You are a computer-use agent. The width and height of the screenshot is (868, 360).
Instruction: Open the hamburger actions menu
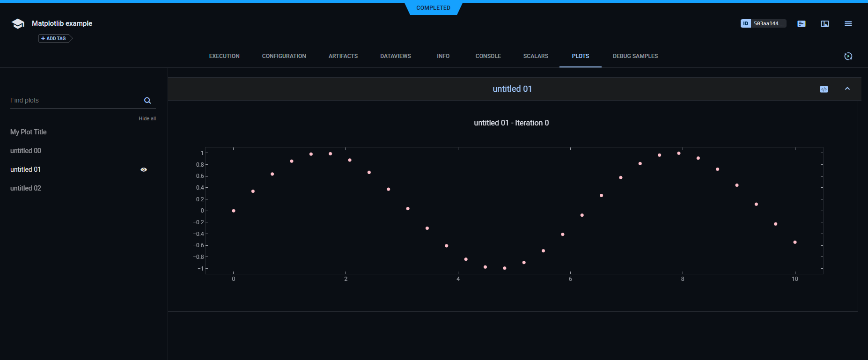[848, 24]
